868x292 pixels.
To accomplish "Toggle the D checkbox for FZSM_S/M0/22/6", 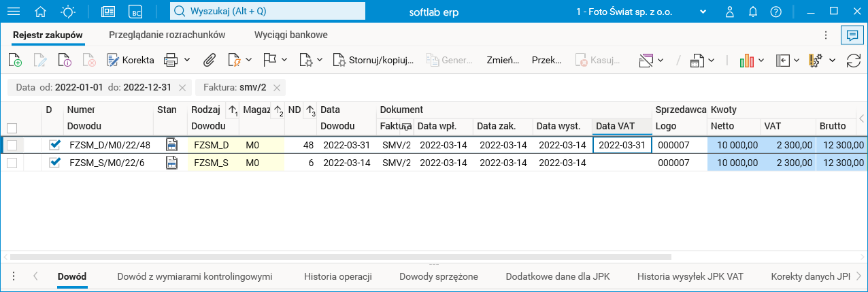I will tap(55, 163).
